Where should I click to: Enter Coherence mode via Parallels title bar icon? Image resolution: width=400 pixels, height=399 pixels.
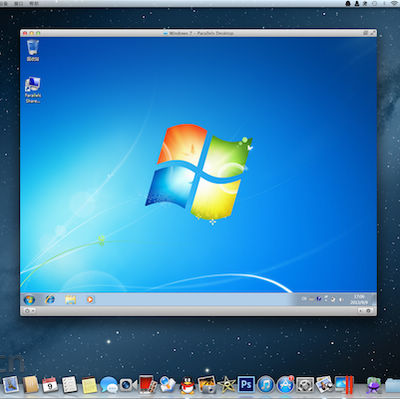(x=365, y=33)
